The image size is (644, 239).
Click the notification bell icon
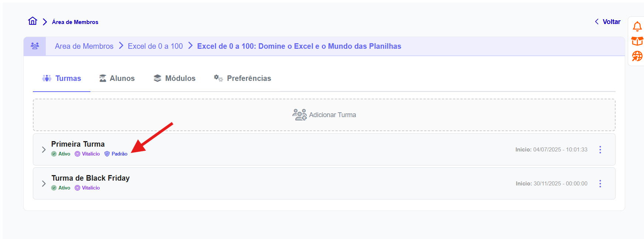[637, 27]
